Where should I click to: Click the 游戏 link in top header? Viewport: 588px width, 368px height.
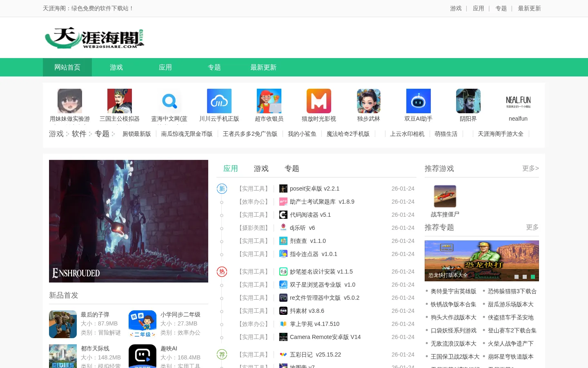tap(456, 8)
